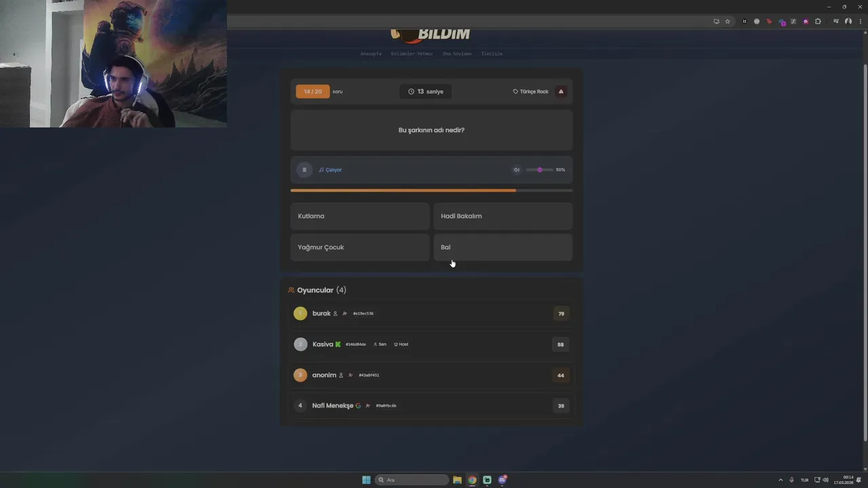Click the 13 saniye timer
The image size is (868, 488).
(x=426, y=91)
